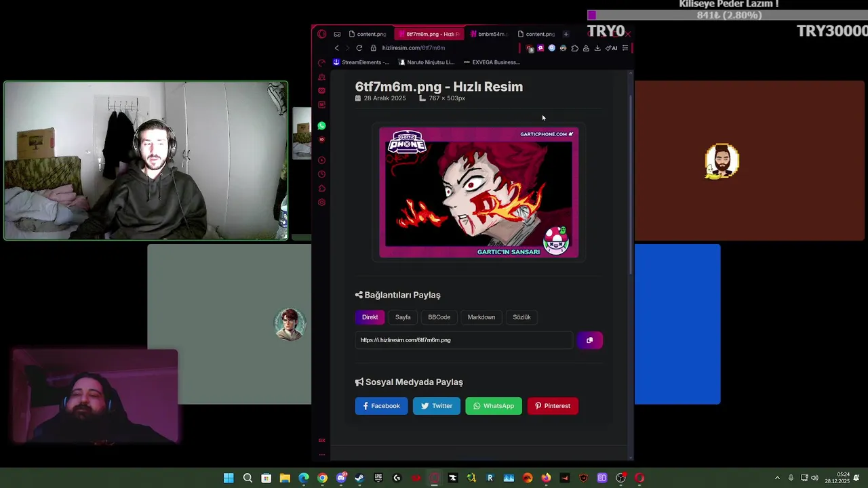This screenshot has height=488, width=868.
Task: Click the address bar URL
Action: pyautogui.click(x=413, y=48)
